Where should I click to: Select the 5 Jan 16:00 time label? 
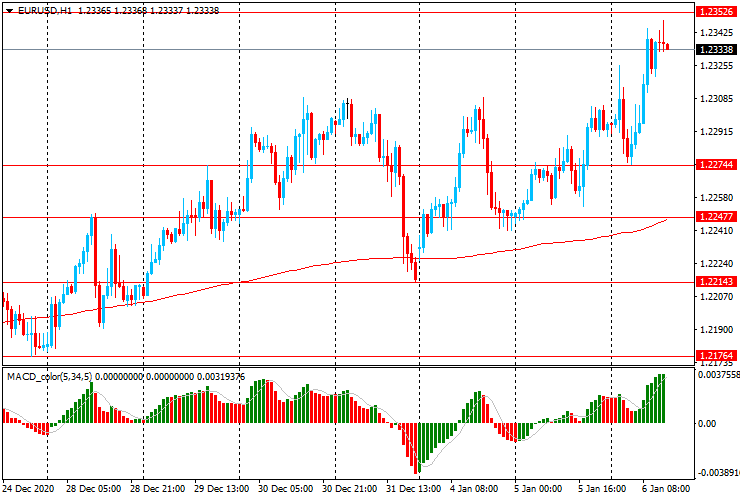[602, 488]
